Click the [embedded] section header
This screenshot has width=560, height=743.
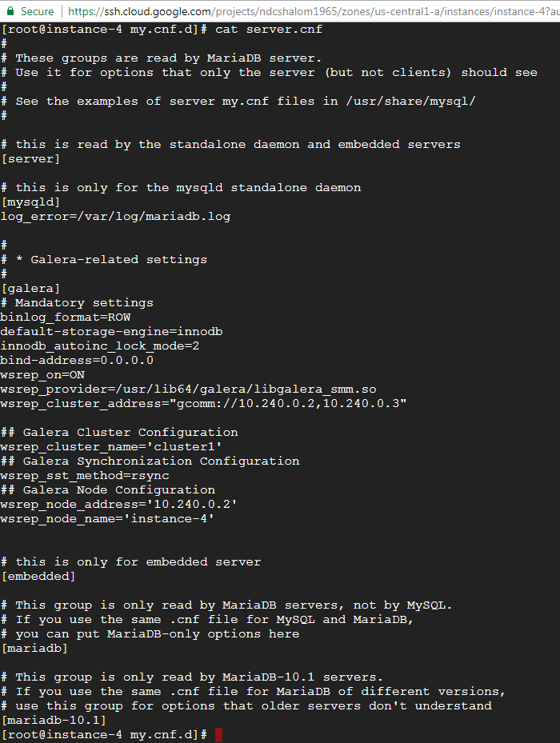[38, 576]
